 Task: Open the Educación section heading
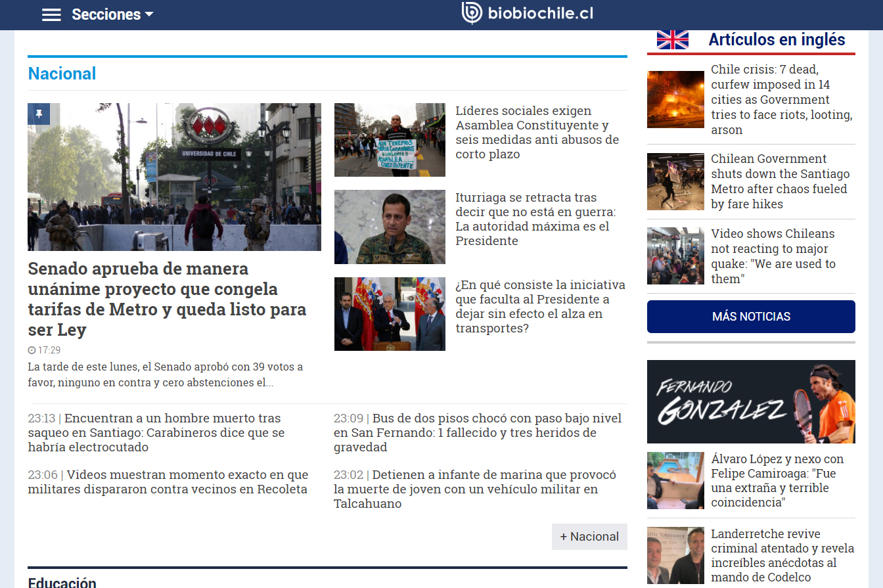(x=62, y=582)
